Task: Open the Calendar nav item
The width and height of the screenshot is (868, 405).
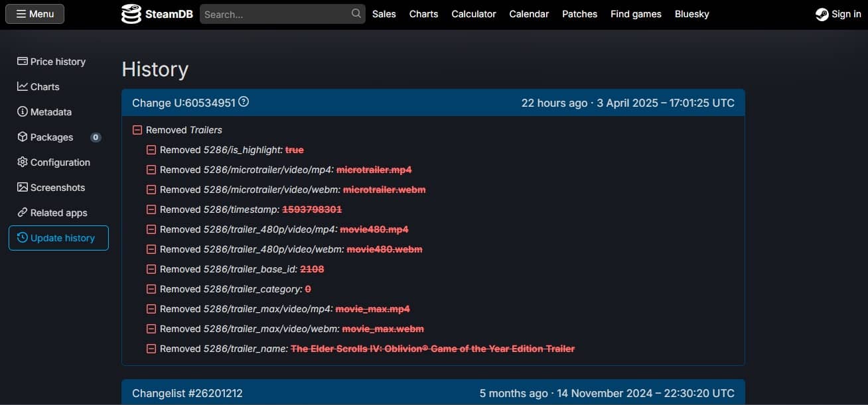Action: pos(529,14)
